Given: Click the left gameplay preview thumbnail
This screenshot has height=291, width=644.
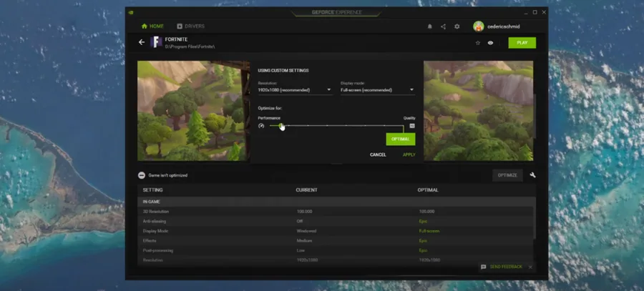Looking at the screenshot, I should coord(193,111).
